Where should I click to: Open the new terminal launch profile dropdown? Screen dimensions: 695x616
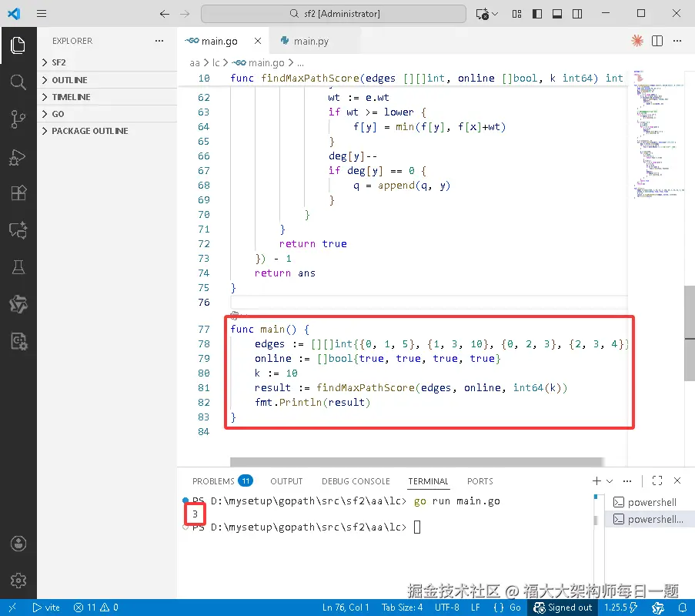coord(610,481)
